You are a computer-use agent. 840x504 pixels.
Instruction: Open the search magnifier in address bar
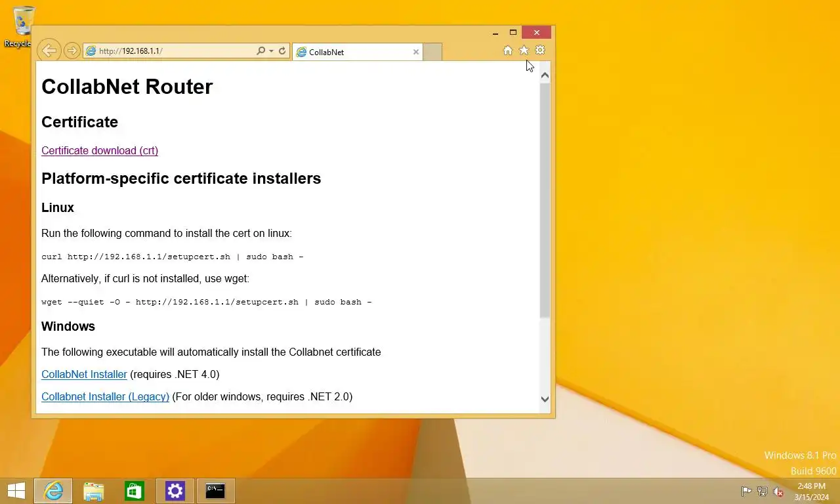click(261, 51)
